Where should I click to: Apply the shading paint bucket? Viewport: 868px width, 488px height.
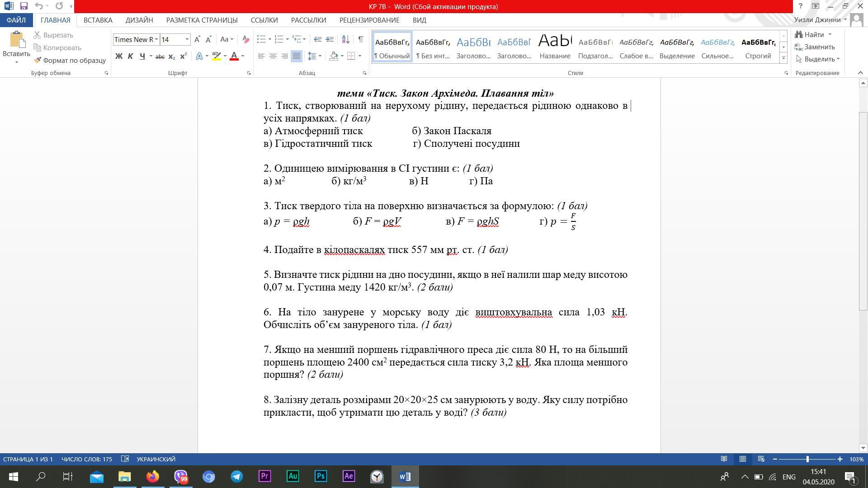pyautogui.click(x=334, y=56)
